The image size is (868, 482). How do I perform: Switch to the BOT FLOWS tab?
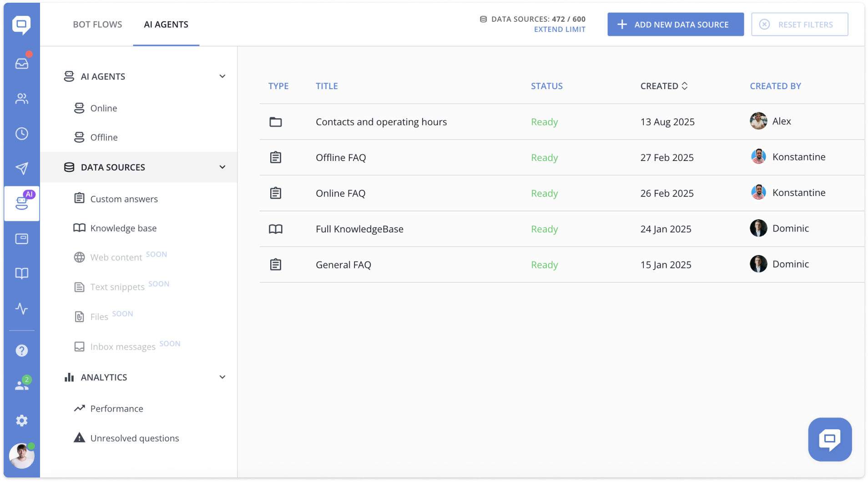[97, 25]
